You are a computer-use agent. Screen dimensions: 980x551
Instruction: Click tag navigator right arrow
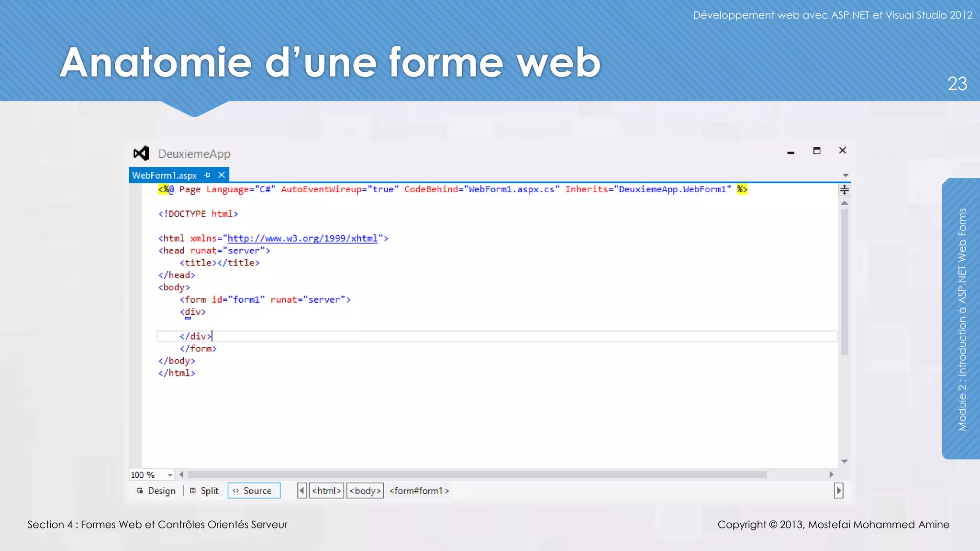838,491
